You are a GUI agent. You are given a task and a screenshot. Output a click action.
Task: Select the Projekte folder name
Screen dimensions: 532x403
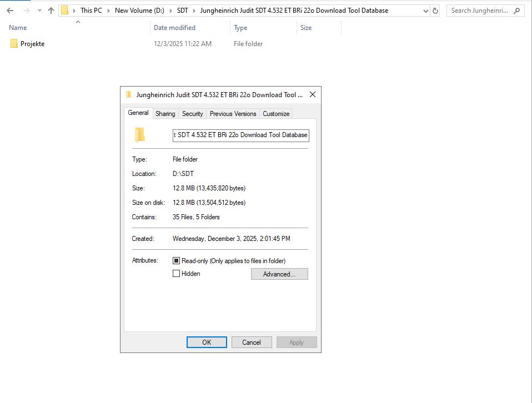33,44
